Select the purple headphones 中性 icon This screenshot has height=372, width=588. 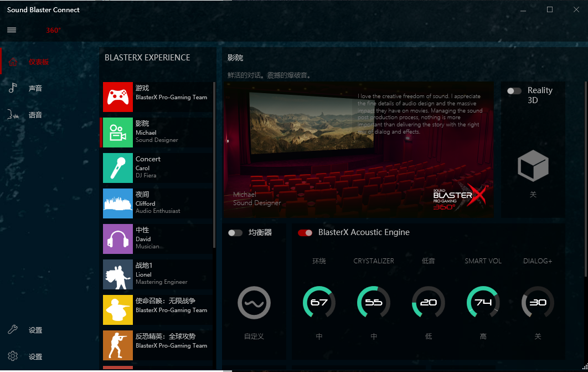click(x=118, y=239)
